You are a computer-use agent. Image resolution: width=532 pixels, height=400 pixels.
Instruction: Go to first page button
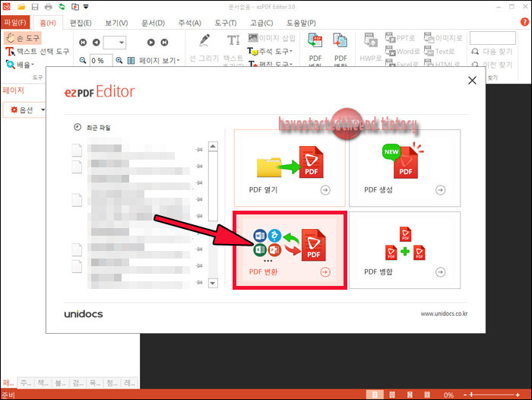coord(83,43)
